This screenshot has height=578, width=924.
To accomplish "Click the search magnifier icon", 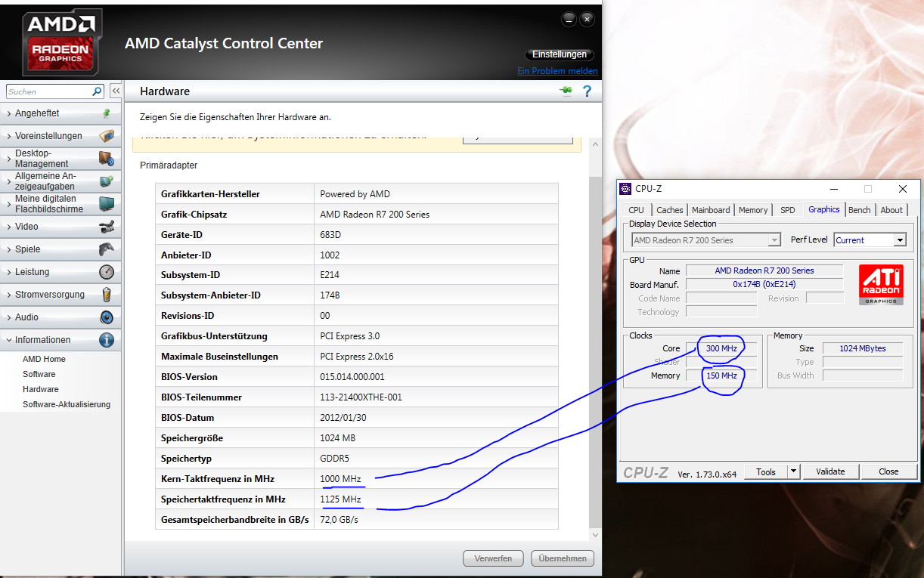I will (x=97, y=91).
